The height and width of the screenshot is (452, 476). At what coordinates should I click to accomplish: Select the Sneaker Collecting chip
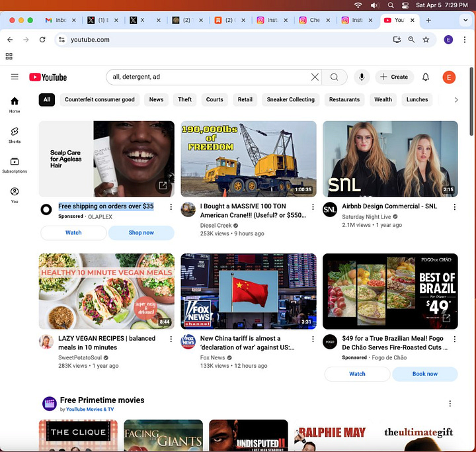click(x=290, y=100)
